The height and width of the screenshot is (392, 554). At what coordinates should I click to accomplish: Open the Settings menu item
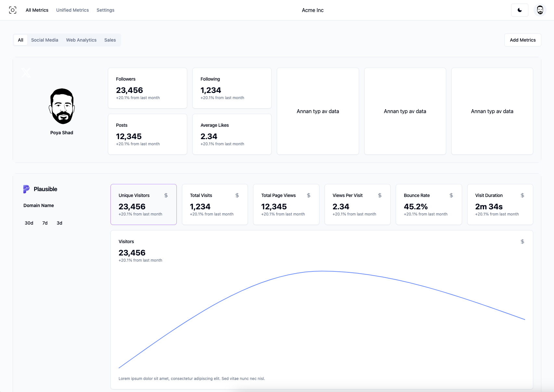pyautogui.click(x=105, y=10)
